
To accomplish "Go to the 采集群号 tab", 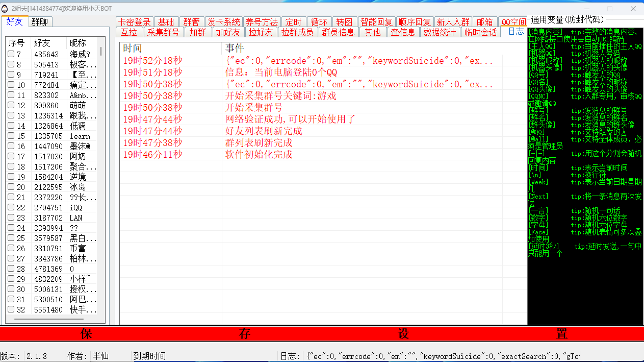I will [x=163, y=32].
